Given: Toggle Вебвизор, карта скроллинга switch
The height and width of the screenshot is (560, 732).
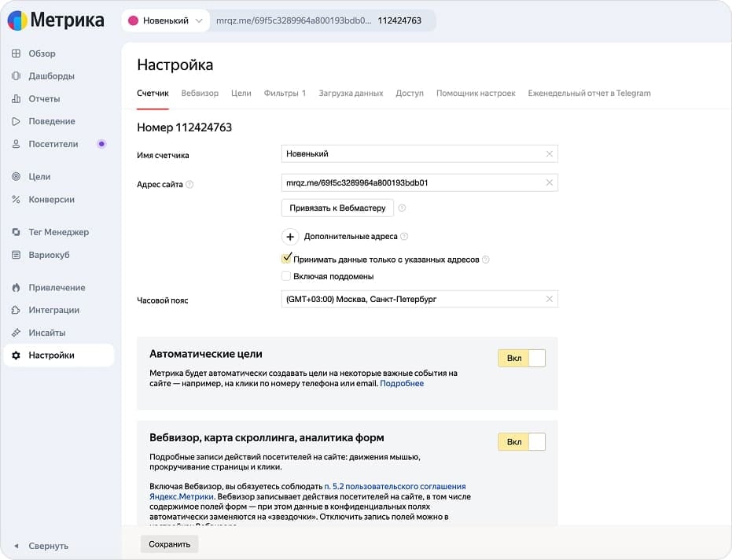Looking at the screenshot, I should [521, 442].
